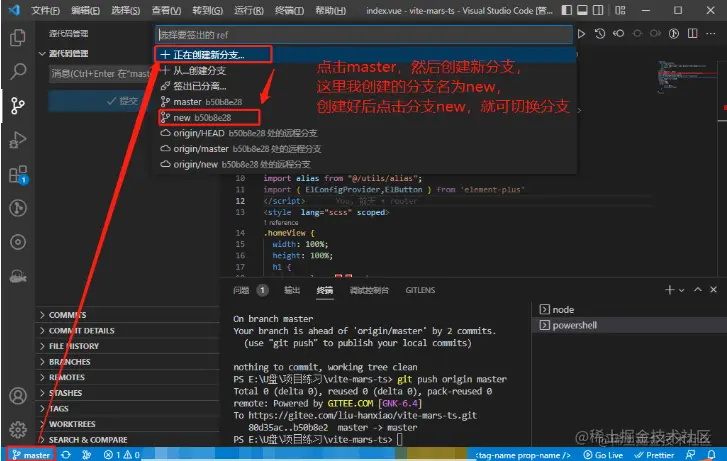The height and width of the screenshot is (461, 727).
Task: Open the Manage gear settings icon
Action: tap(18, 429)
